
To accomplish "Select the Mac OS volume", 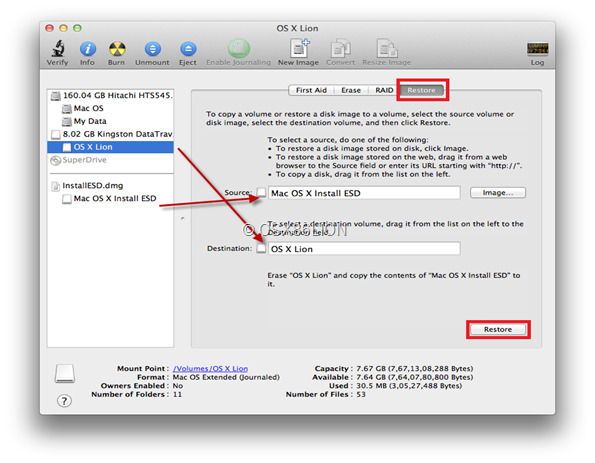I will 111,108.
